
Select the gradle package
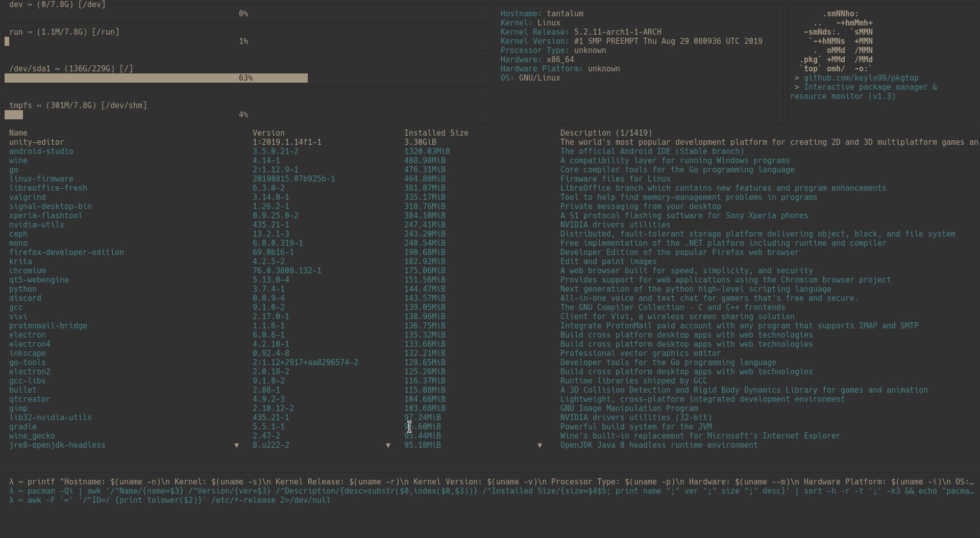point(23,427)
